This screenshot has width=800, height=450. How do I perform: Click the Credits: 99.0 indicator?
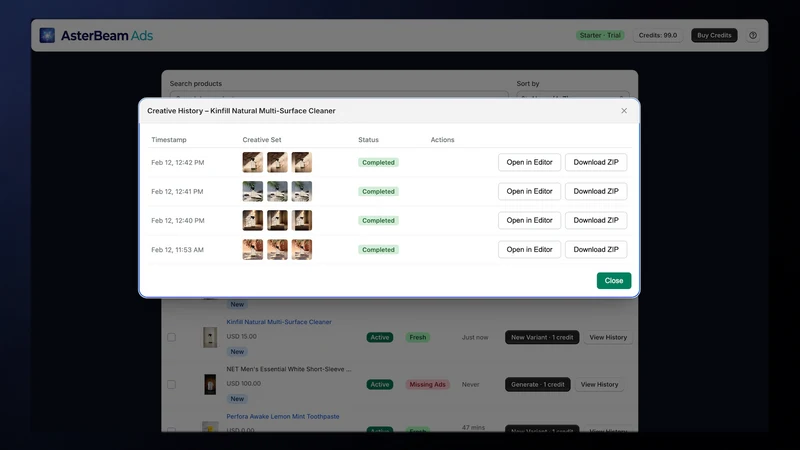[658, 35]
